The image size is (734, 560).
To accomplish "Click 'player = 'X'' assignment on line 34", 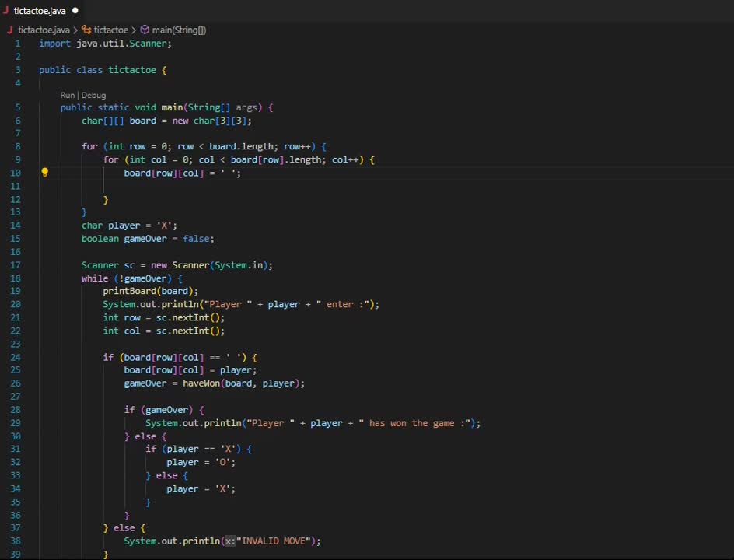I will [201, 488].
